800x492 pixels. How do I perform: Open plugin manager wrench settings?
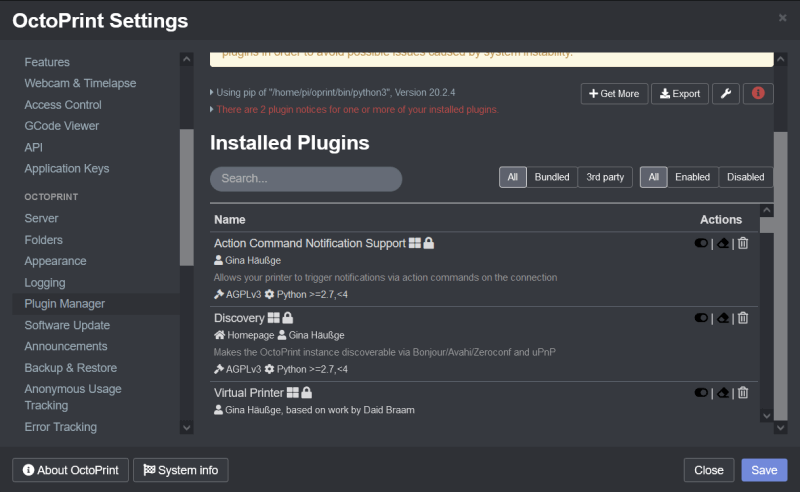726,93
